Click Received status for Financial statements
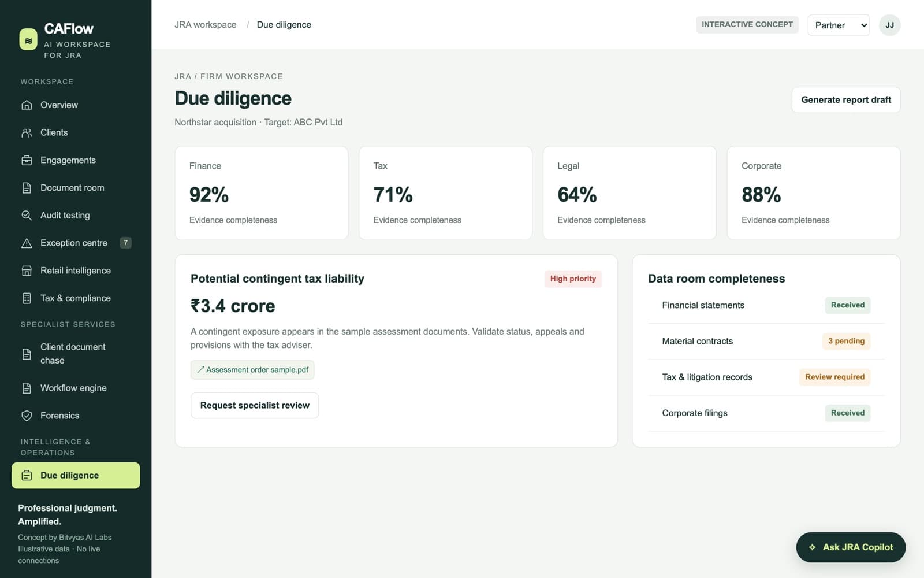 click(x=847, y=305)
